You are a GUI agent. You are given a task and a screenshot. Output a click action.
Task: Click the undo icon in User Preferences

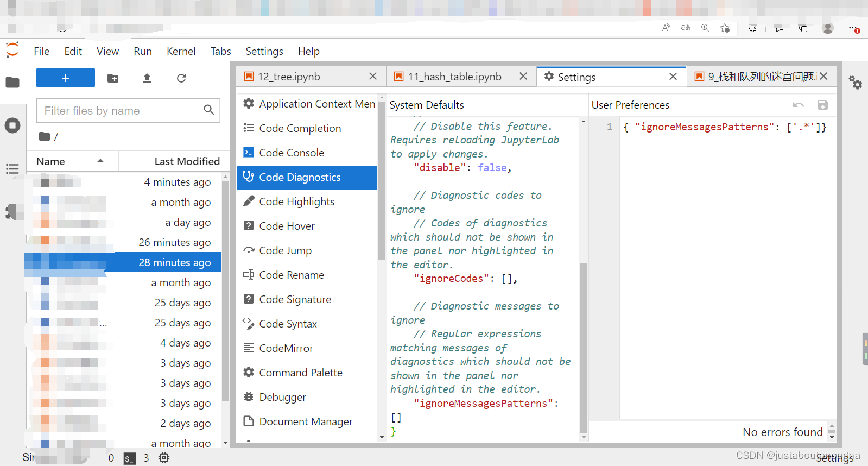coord(798,105)
